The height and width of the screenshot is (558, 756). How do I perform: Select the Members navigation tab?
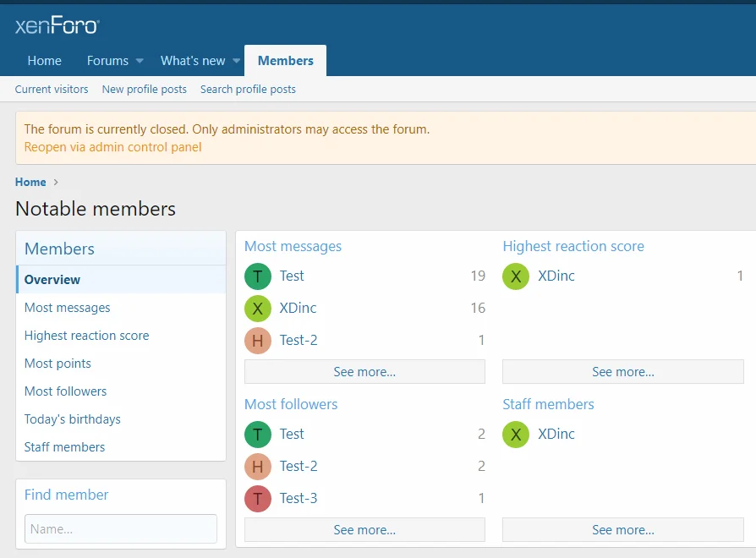point(285,61)
